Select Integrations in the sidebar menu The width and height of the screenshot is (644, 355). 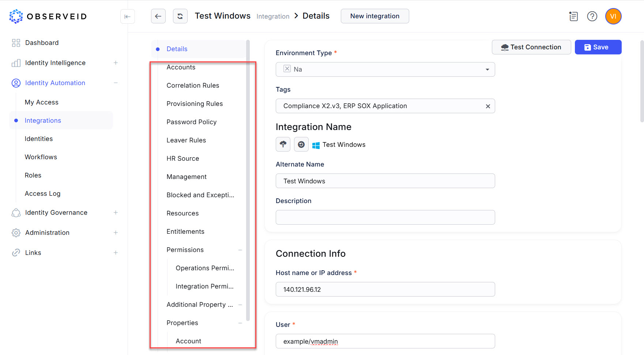(x=42, y=120)
